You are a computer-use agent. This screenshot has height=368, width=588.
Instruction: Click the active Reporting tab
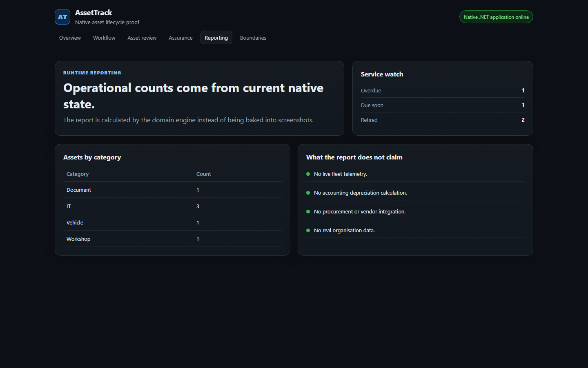tap(216, 38)
